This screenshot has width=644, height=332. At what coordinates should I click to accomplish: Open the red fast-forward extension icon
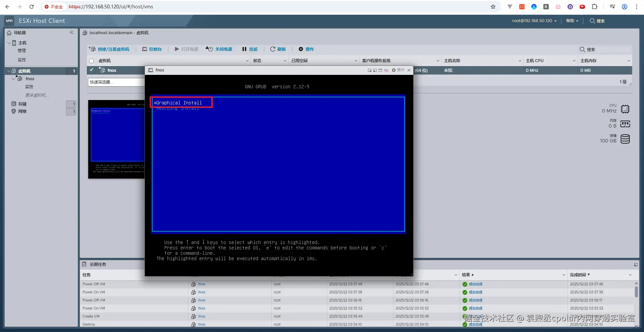click(x=582, y=7)
